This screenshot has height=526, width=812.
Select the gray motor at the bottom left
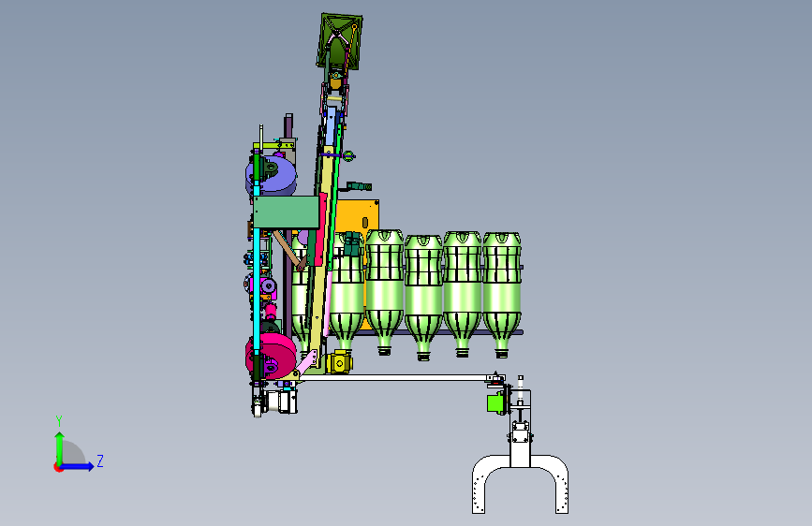tap(282, 402)
